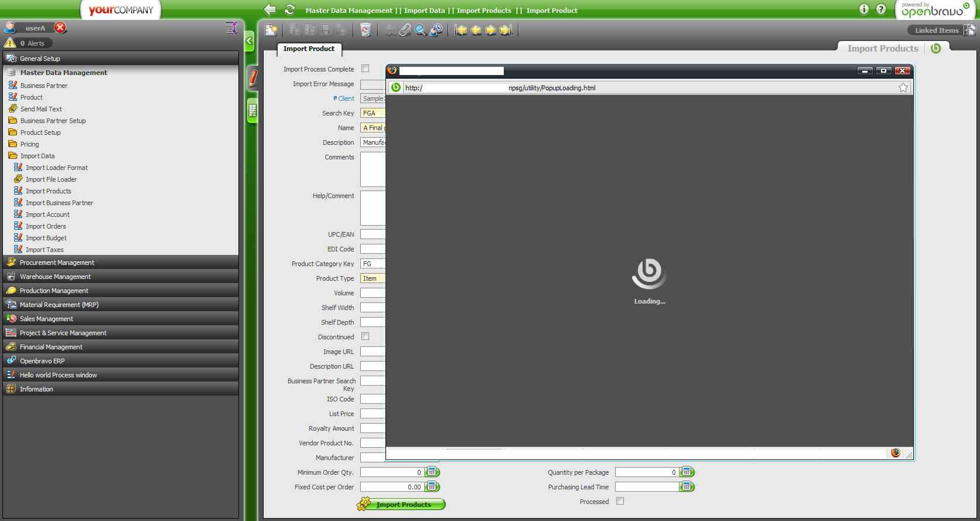
Task: Toggle the Discontinued checkbox
Action: coord(365,336)
